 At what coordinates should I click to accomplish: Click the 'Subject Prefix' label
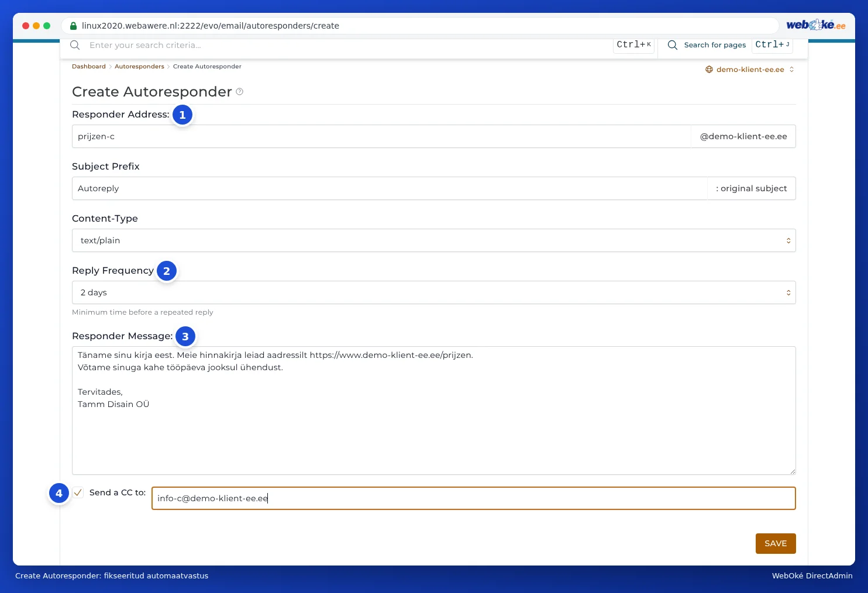[106, 167]
